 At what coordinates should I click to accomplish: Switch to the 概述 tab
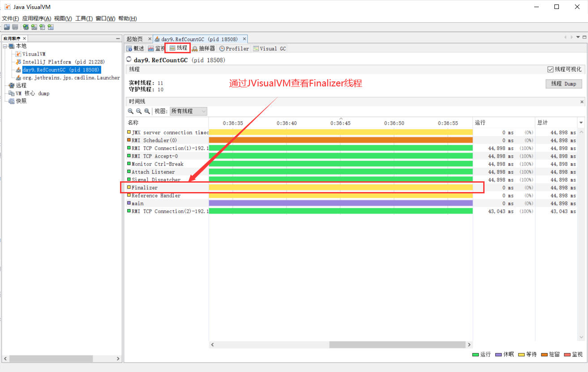click(x=135, y=48)
